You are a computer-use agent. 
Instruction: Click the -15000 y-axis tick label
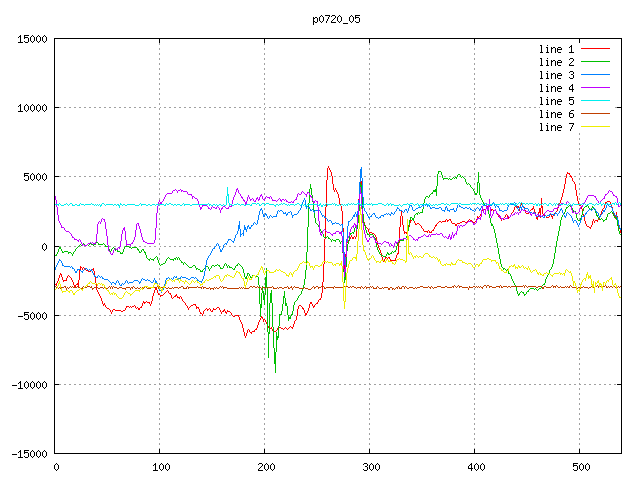click(x=29, y=454)
